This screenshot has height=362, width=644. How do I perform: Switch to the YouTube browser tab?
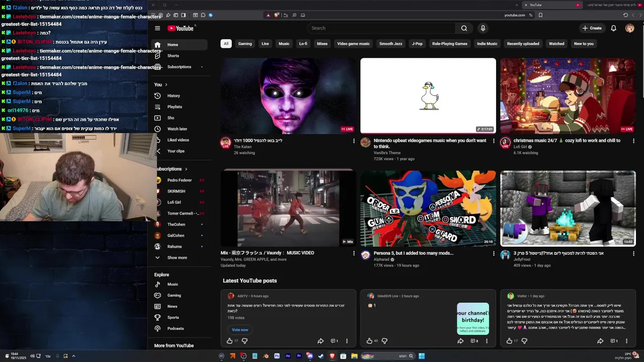[x=551, y=5]
